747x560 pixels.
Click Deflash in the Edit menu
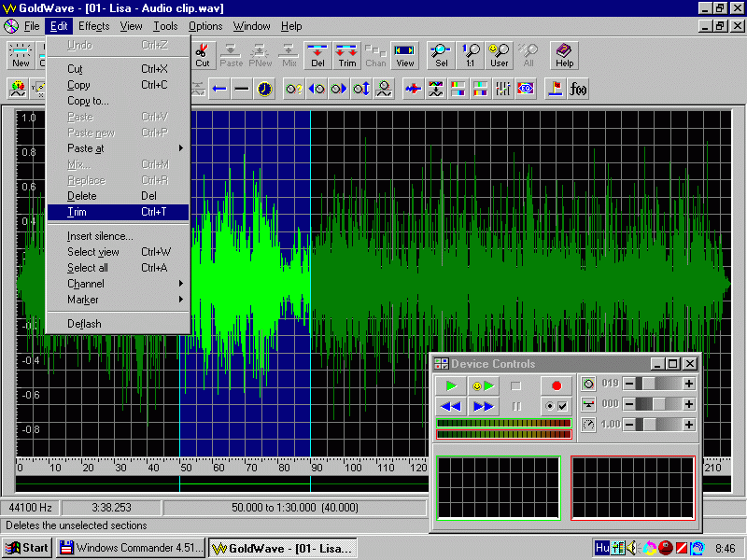119,324
